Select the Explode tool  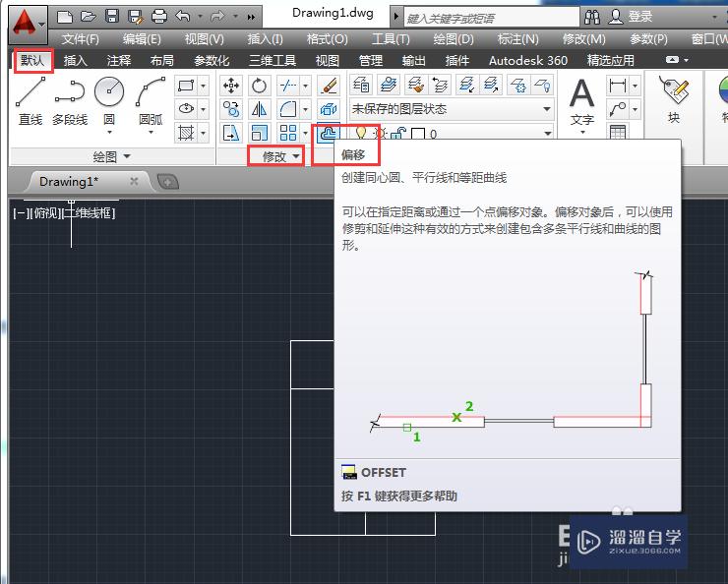329,109
